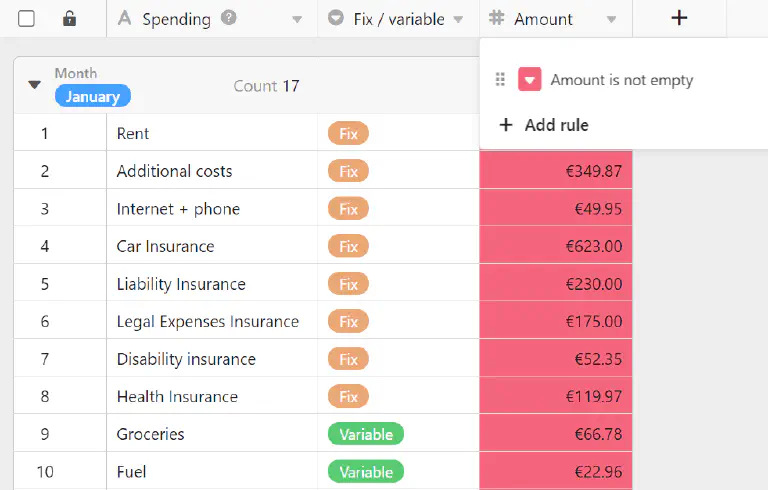Open the Amount column dropdown arrow

tap(611, 20)
